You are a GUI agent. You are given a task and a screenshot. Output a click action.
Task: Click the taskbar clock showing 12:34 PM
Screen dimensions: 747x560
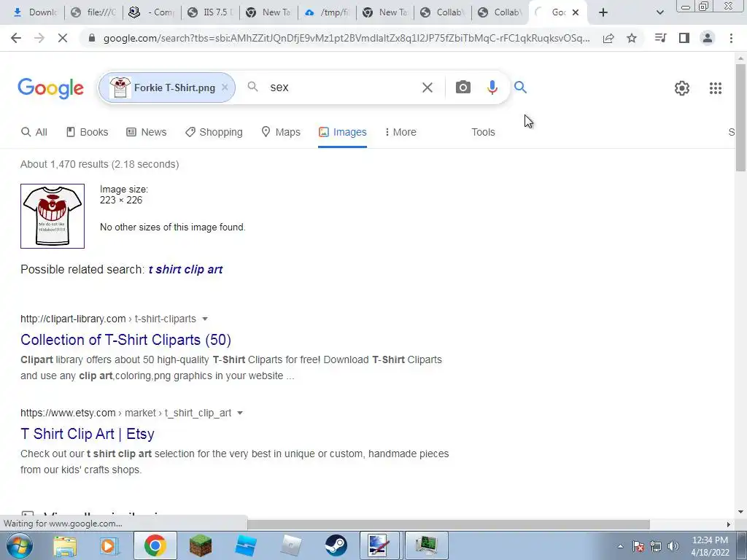pyautogui.click(x=710, y=545)
